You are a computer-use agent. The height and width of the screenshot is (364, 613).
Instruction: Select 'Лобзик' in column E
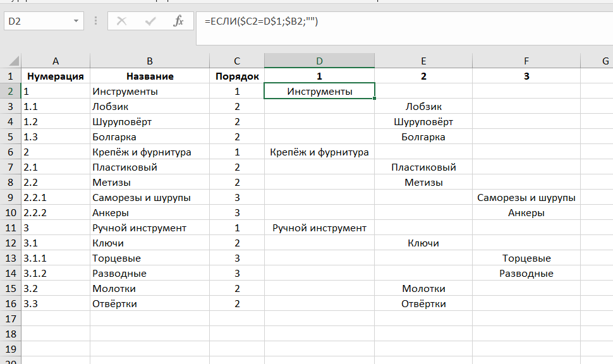tap(423, 107)
